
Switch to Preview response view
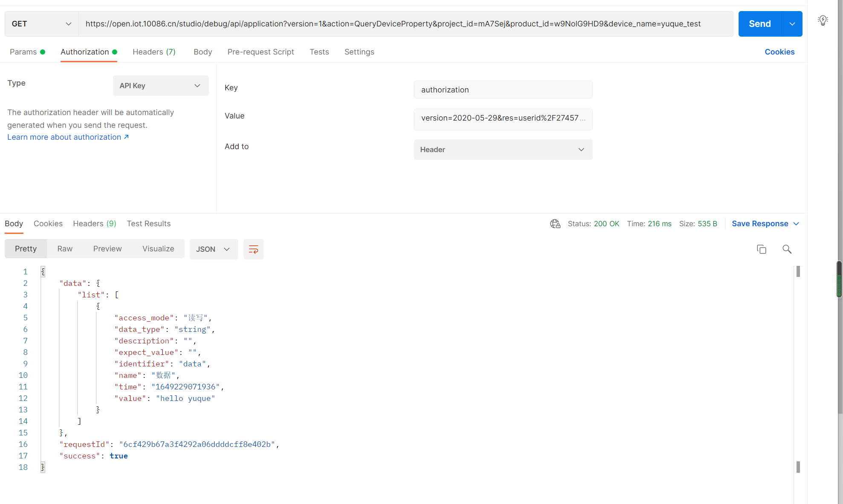[107, 249]
